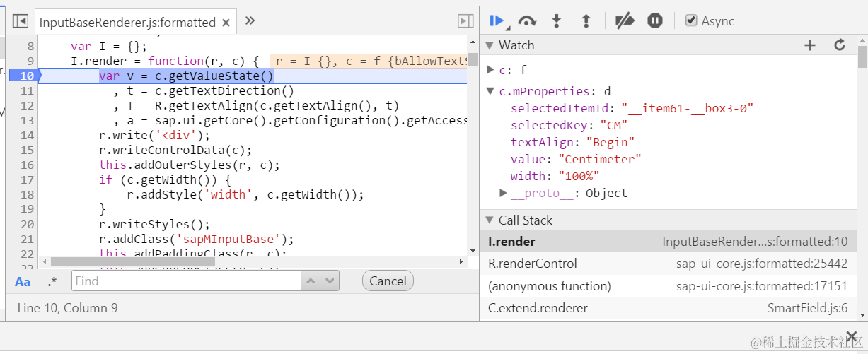Viewport: 868px width, 354px height.
Task: Click "r.addClass('sapMInputBase');" code line
Action: point(196,239)
